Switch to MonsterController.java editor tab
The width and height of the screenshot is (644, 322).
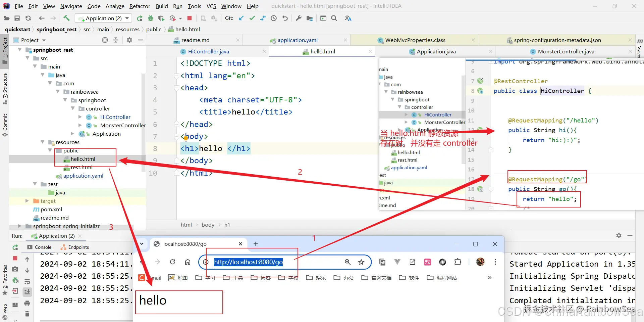point(566,51)
